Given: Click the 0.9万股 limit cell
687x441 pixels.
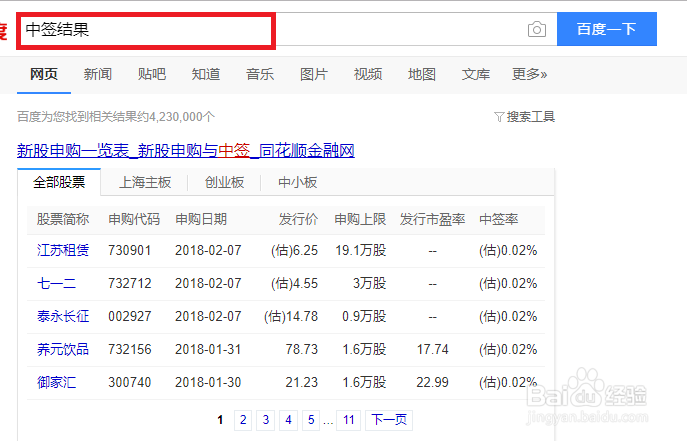Looking at the screenshot, I should pos(364,316).
